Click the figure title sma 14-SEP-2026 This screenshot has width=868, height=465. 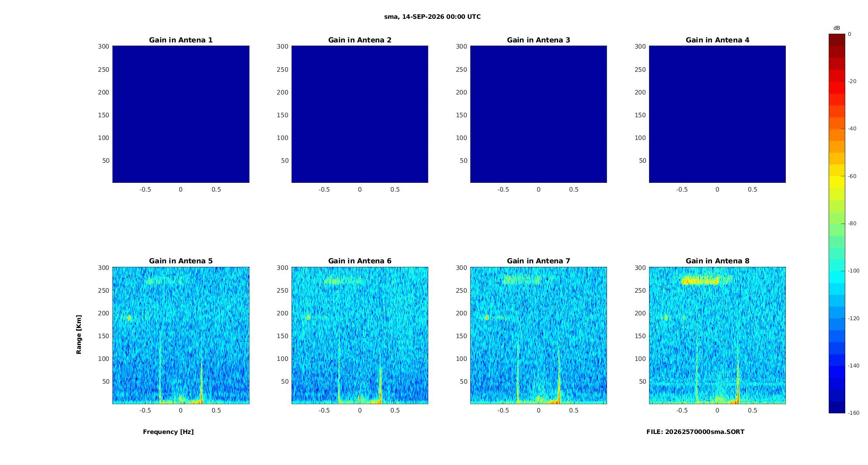(x=432, y=17)
